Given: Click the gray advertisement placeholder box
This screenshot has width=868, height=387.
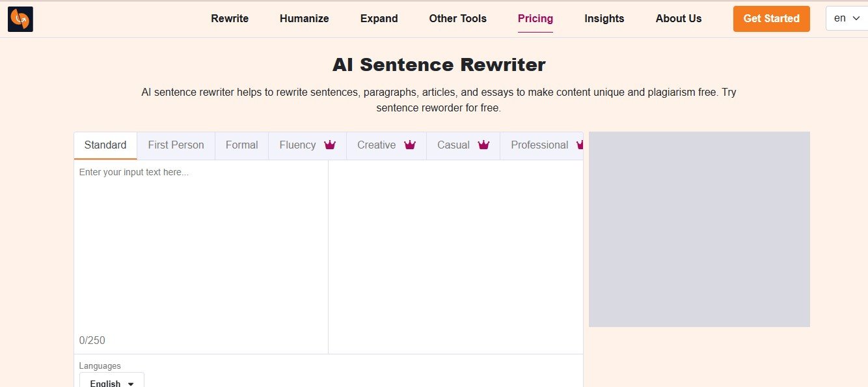Looking at the screenshot, I should click(x=699, y=229).
